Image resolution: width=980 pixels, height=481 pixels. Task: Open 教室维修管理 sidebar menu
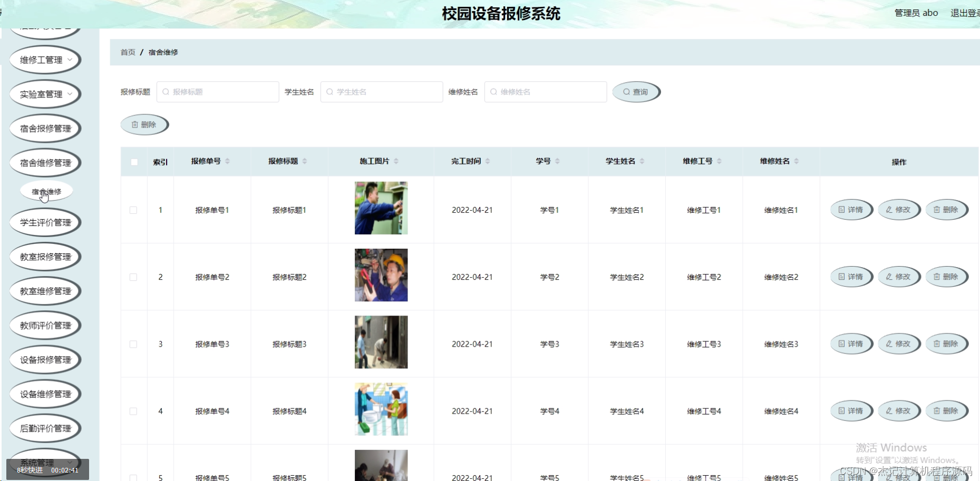coord(45,291)
